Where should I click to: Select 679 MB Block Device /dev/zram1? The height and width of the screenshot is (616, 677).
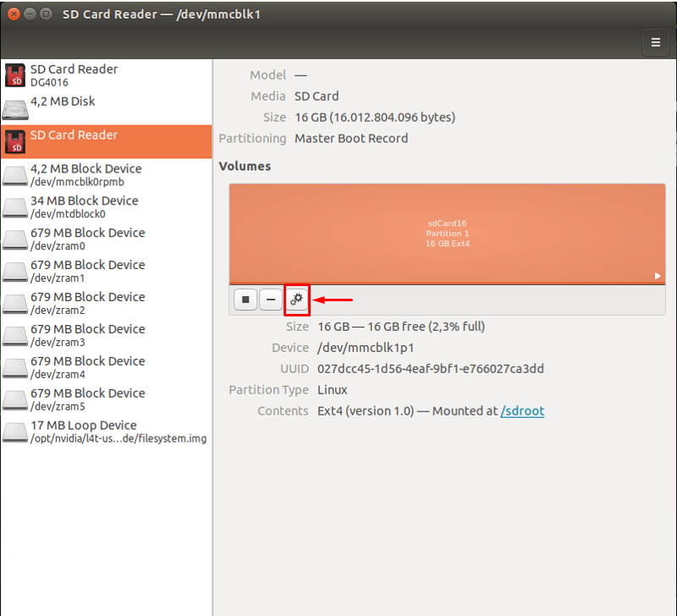click(x=107, y=271)
